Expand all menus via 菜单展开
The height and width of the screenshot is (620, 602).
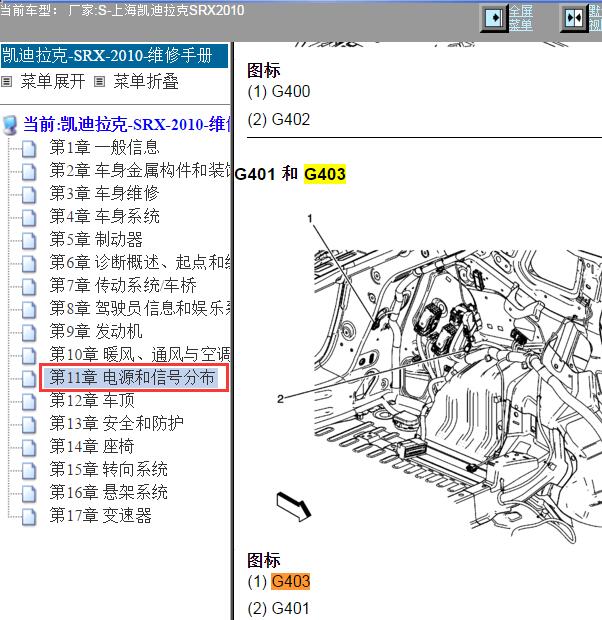pos(53,82)
